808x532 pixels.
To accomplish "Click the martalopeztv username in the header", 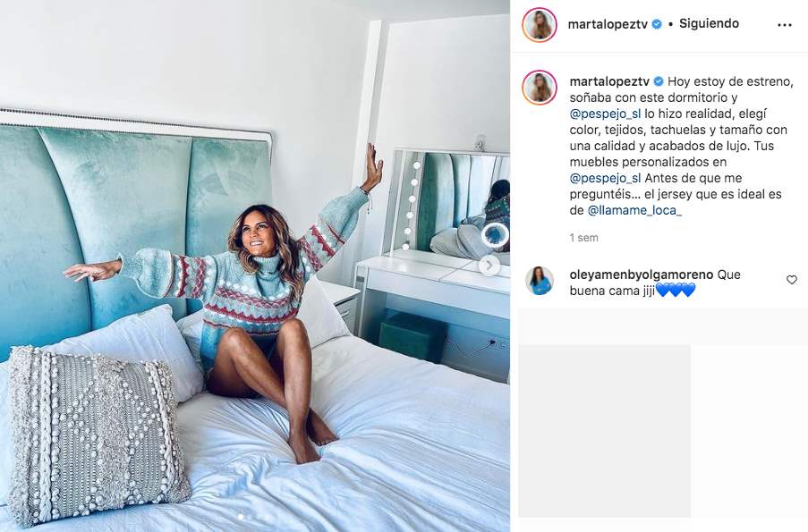I will pyautogui.click(x=608, y=23).
